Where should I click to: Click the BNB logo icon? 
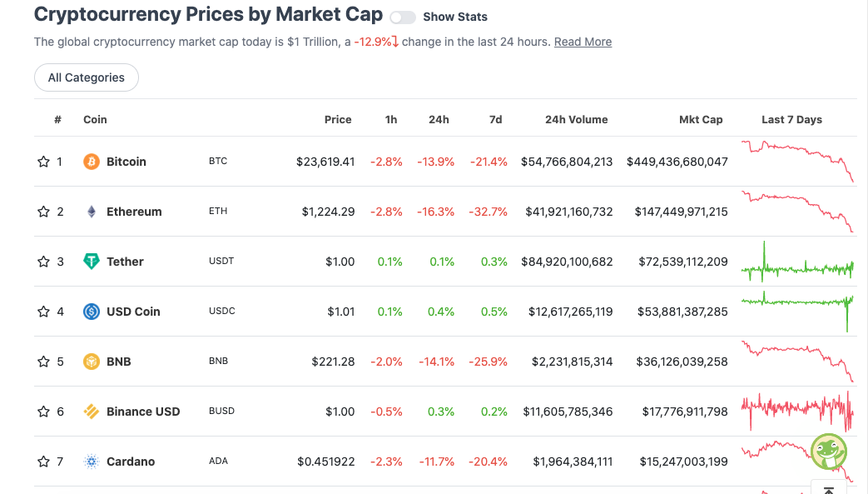[92, 362]
